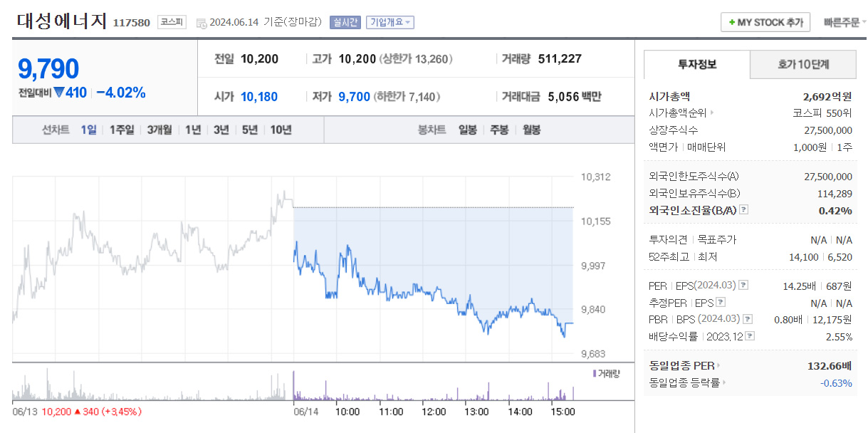Click the 실시간 badge button
This screenshot has height=433, width=868.
coord(345,22)
